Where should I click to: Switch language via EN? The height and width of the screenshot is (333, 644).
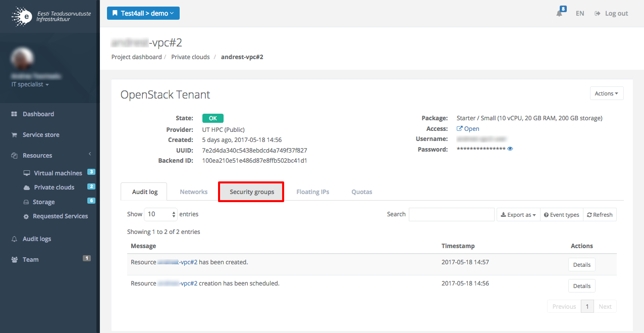click(580, 14)
